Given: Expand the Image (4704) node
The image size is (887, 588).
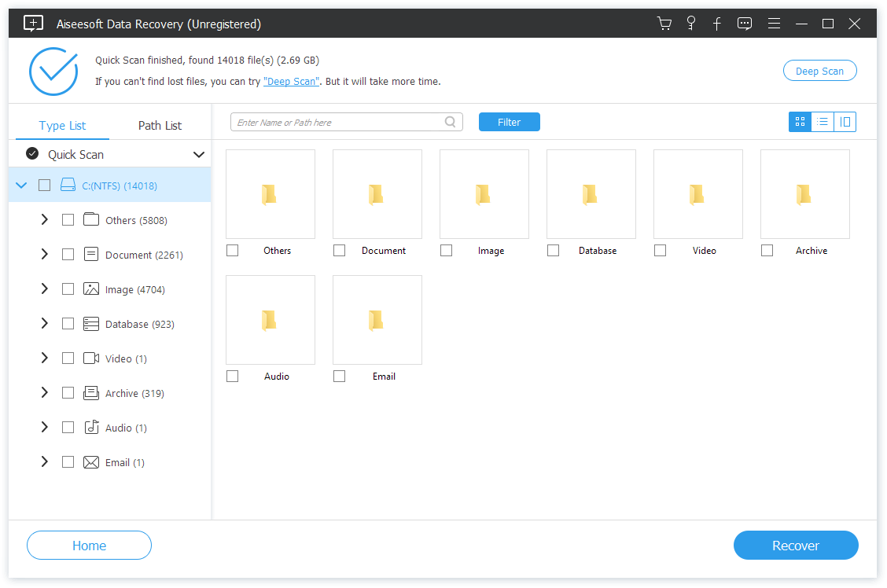Looking at the screenshot, I should (45, 289).
